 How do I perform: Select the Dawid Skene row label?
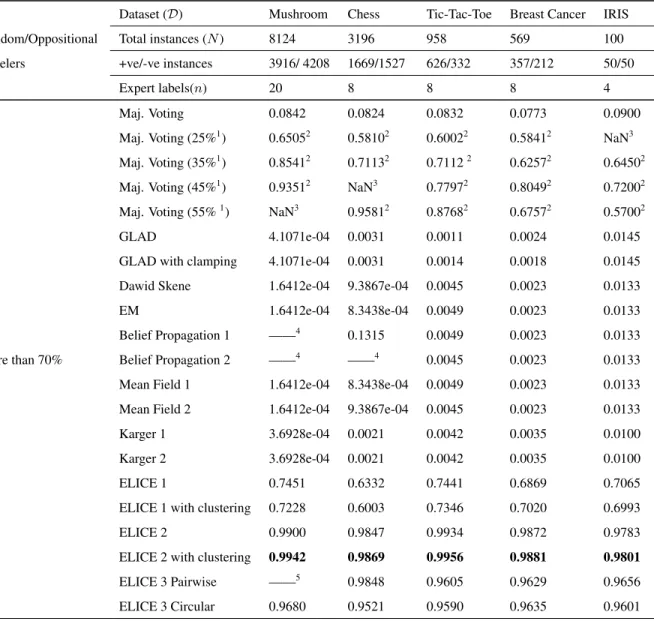(154, 286)
